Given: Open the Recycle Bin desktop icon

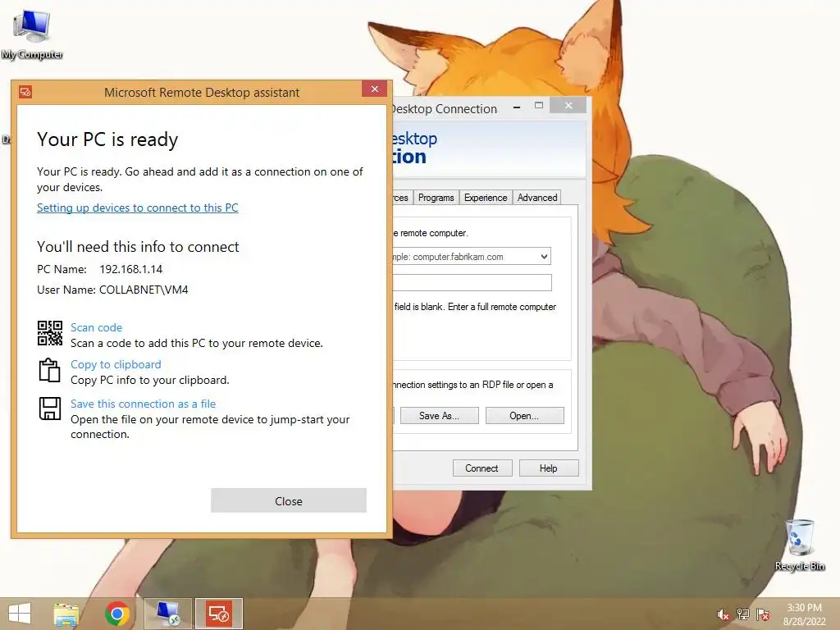Looking at the screenshot, I should point(800,545).
